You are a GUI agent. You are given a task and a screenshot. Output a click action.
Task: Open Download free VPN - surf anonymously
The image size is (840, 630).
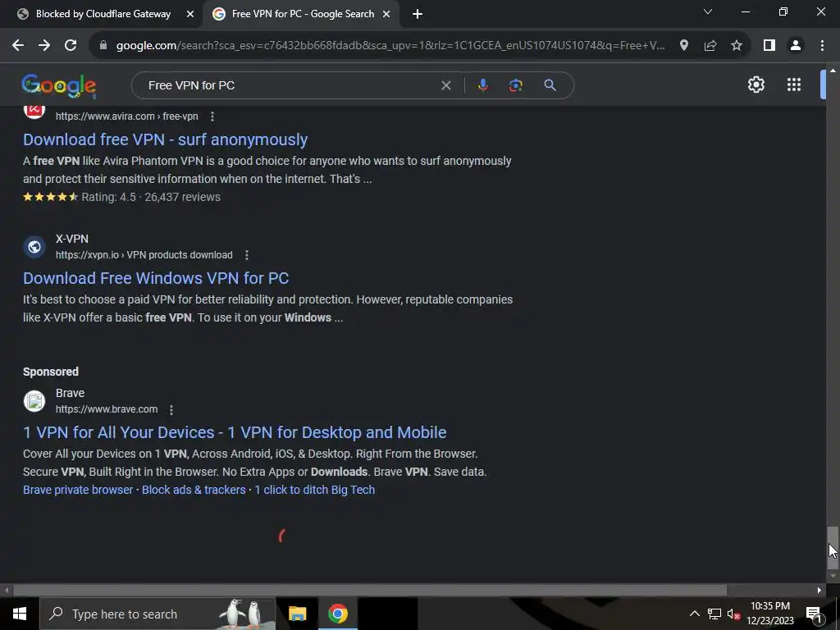pos(165,139)
